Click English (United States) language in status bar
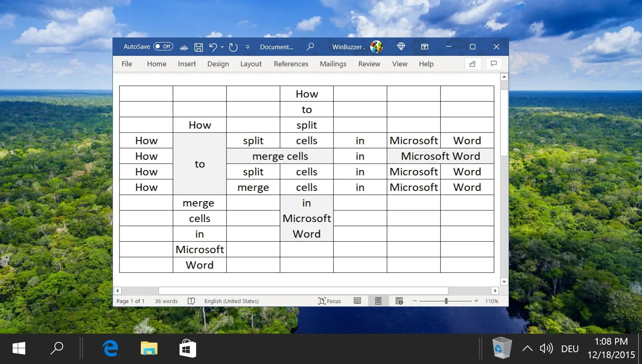 [x=231, y=301]
